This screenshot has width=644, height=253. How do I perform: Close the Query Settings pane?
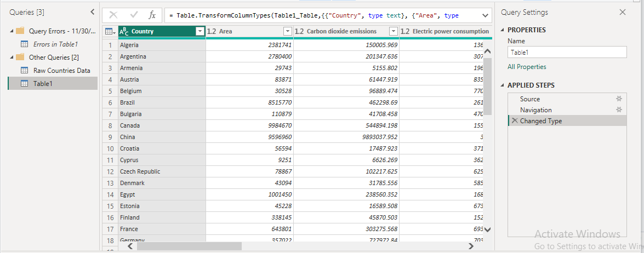pyautogui.click(x=623, y=12)
